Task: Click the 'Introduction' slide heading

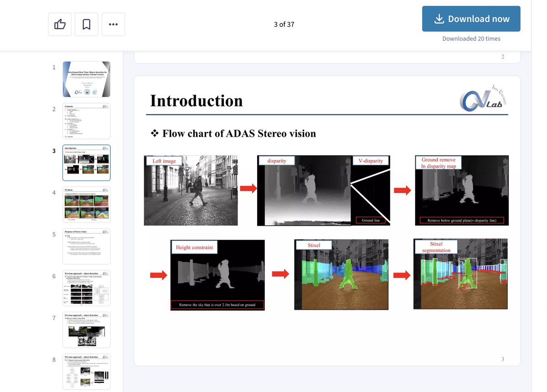Action: pos(196,100)
